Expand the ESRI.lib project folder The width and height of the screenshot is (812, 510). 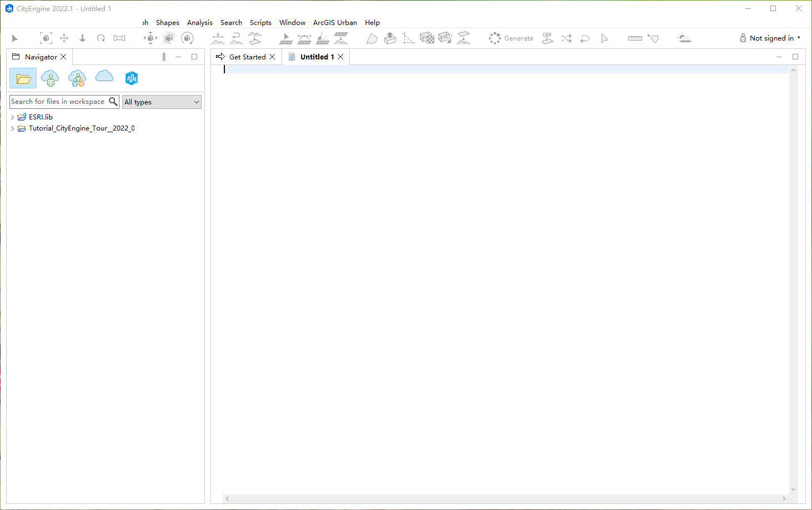pyautogui.click(x=13, y=117)
